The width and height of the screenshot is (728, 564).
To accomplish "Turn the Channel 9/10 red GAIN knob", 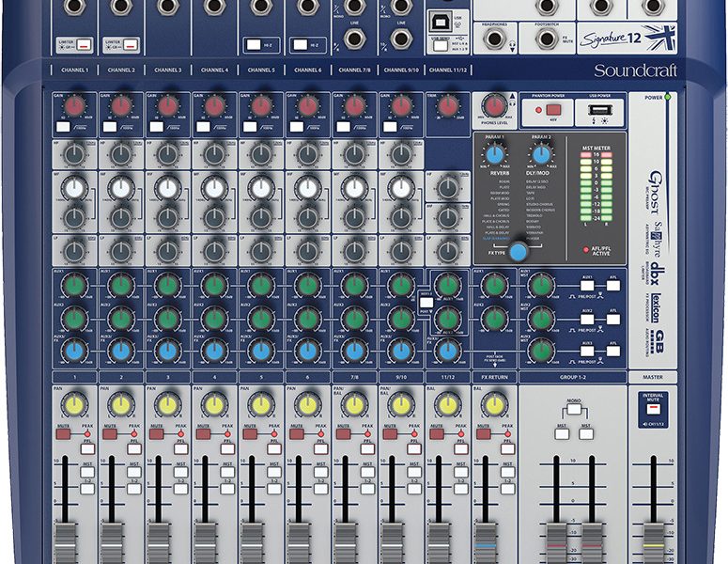I will (401, 106).
